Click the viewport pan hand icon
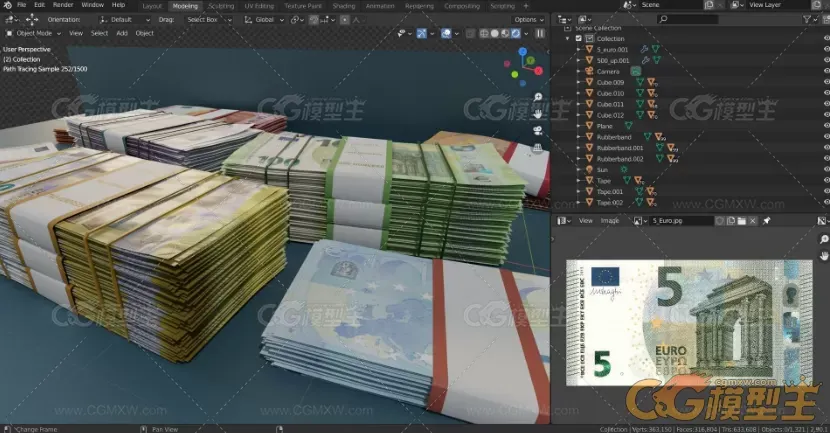This screenshot has width=830, height=433. click(x=538, y=114)
